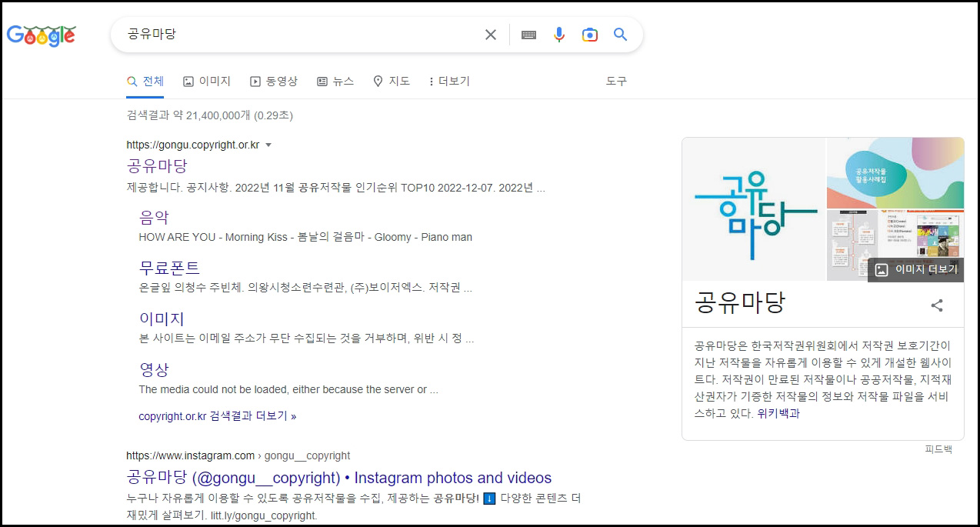The width and height of the screenshot is (980, 527).
Task: Click the instagram.com › gongu__copyright URL text
Action: click(x=238, y=455)
